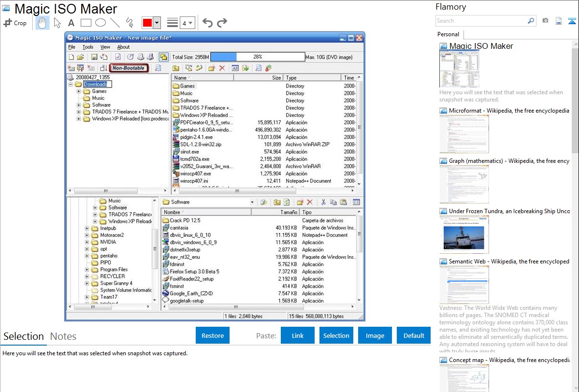Switch to the Personal tab
579x392 pixels.
click(449, 34)
